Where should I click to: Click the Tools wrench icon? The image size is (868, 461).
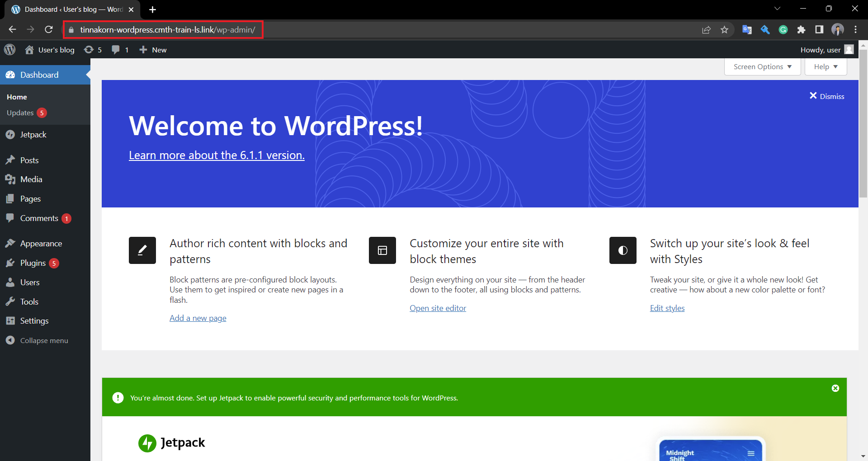click(x=10, y=301)
